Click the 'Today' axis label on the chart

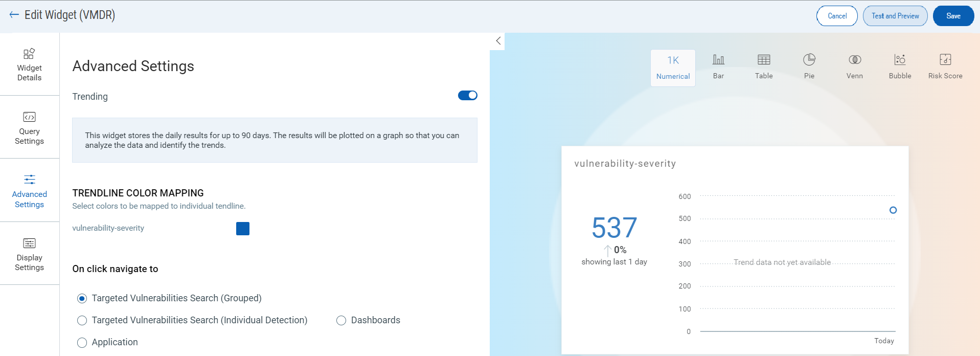[884, 341]
